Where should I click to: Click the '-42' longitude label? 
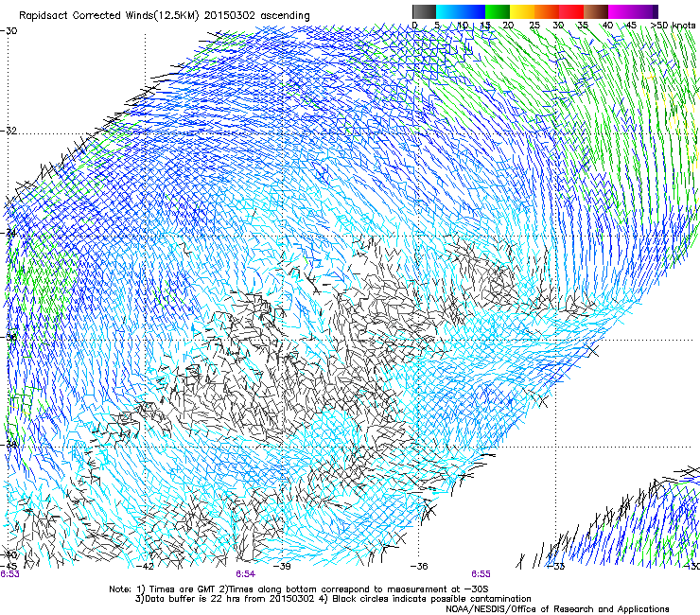pos(145,567)
